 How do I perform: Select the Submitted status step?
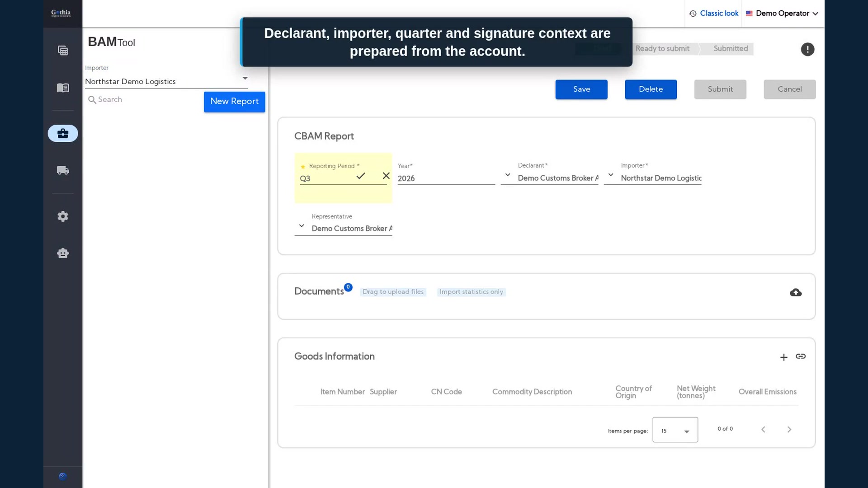point(731,49)
